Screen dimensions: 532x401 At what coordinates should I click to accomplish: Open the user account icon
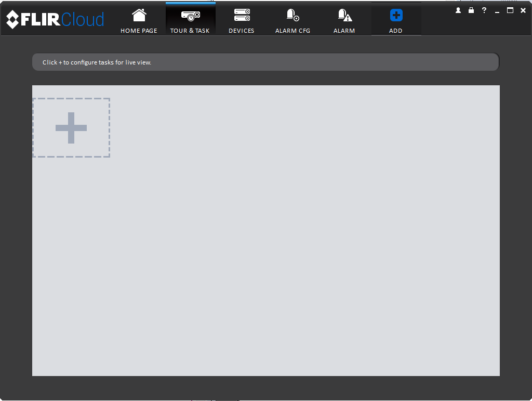coord(458,10)
